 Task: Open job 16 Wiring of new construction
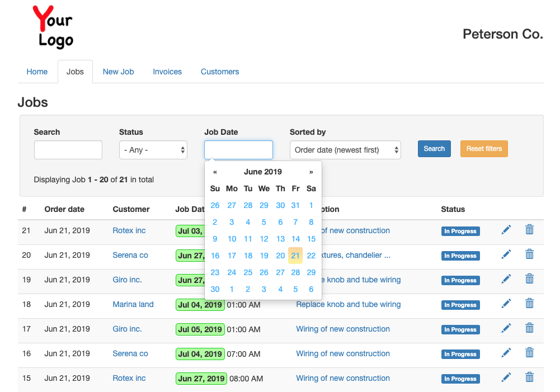click(x=343, y=354)
